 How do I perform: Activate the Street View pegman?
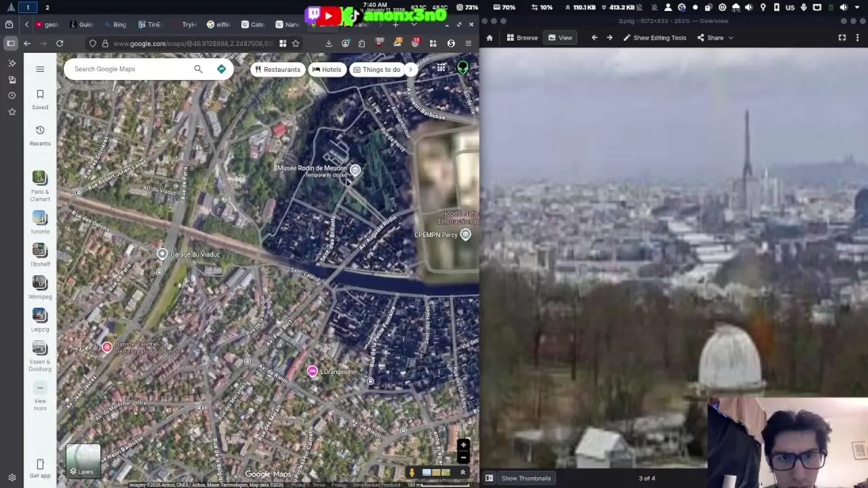[412, 472]
